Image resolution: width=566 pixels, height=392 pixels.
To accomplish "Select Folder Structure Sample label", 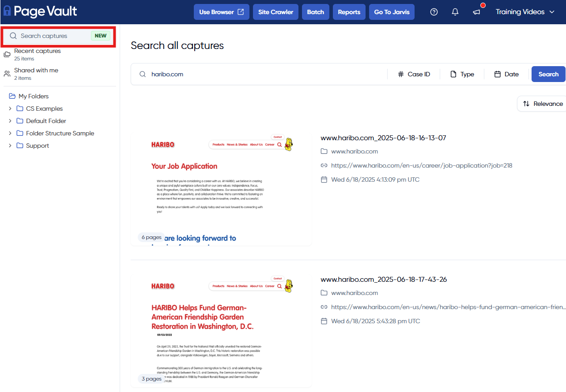I will [x=60, y=133].
